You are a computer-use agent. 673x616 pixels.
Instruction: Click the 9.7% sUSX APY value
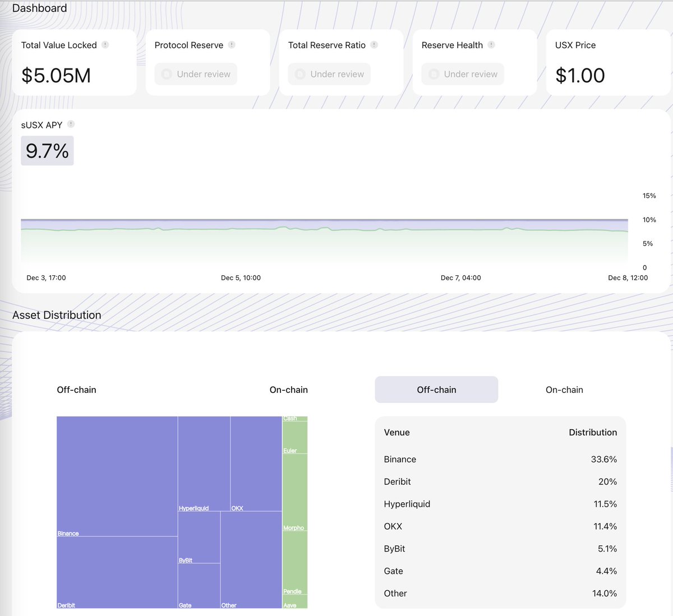[47, 151]
